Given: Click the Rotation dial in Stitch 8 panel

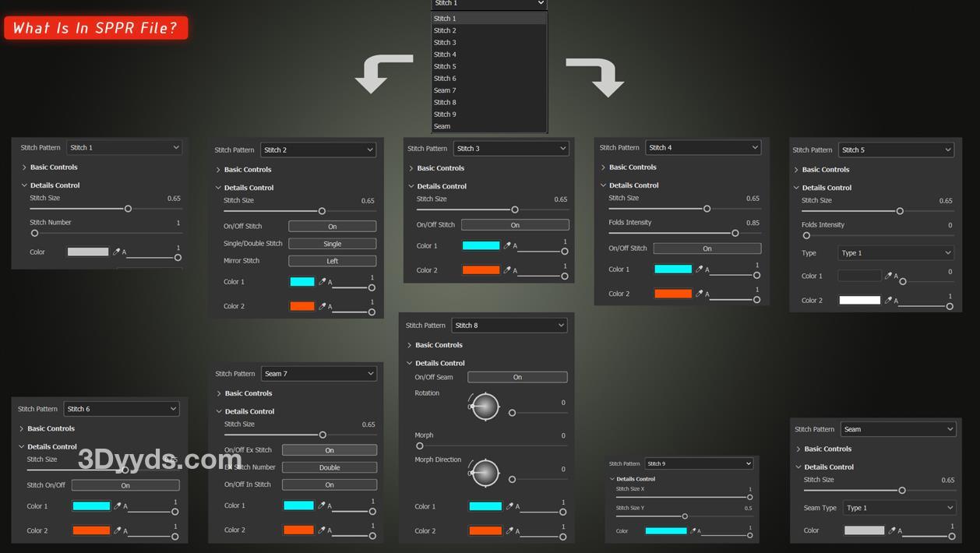Looking at the screenshot, I should [485, 406].
